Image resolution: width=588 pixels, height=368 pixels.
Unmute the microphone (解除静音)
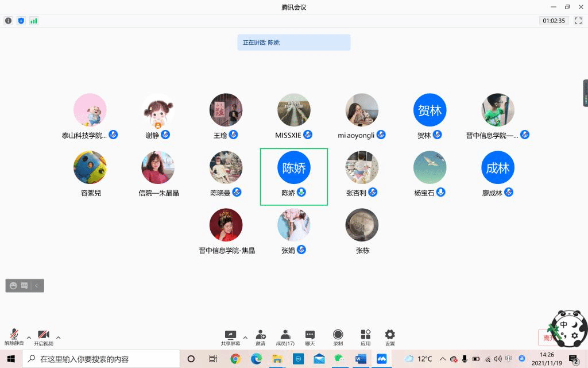click(14, 337)
